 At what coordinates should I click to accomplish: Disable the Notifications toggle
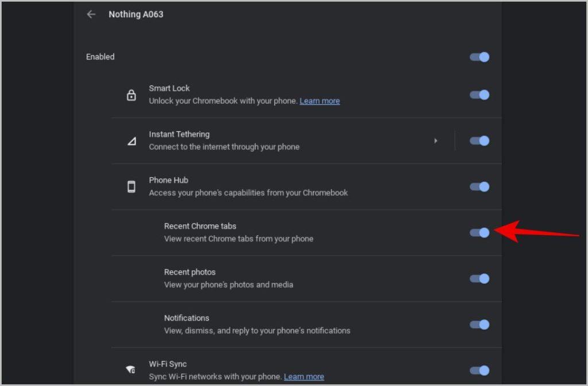pyautogui.click(x=479, y=325)
